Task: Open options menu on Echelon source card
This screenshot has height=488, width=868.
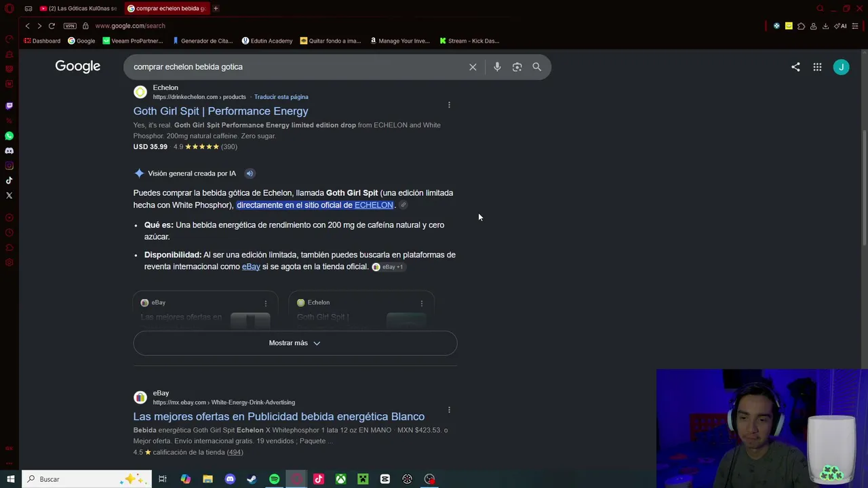Action: click(x=422, y=303)
